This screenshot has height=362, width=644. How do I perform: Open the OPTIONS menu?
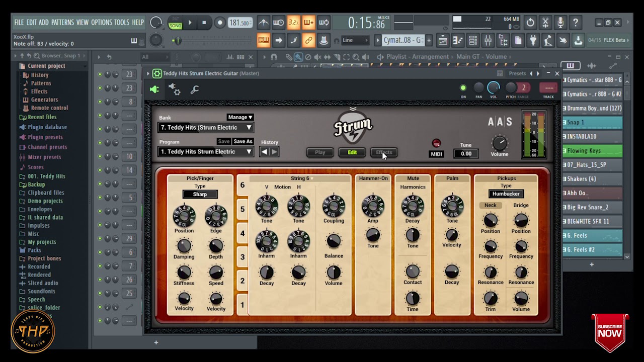[102, 23]
